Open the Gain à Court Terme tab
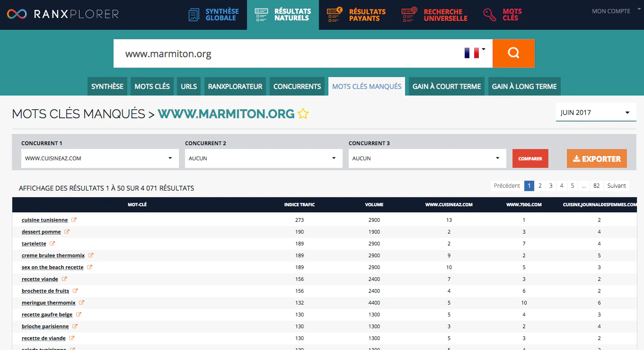Viewport: 644px width, 350px height. 447,87
